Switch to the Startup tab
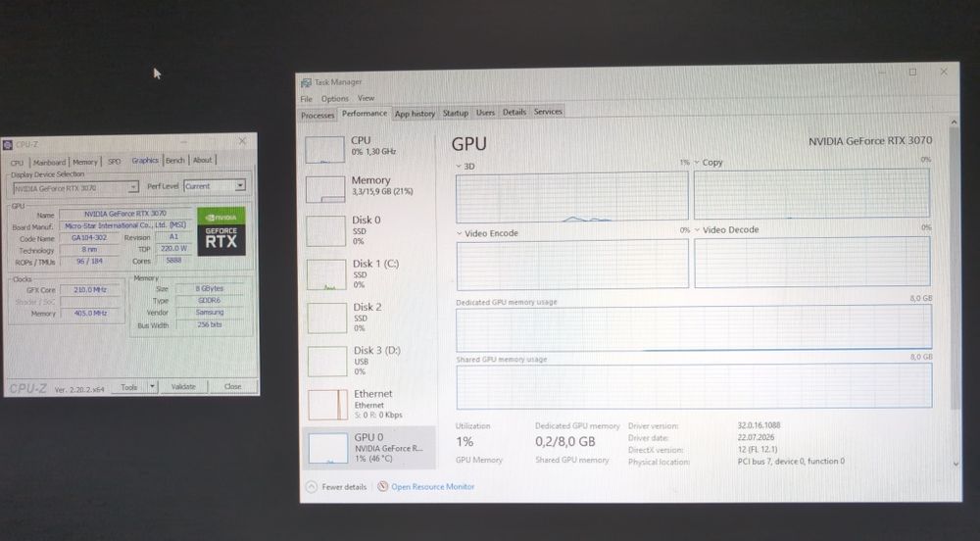Image resolution: width=980 pixels, height=541 pixels. pos(455,113)
